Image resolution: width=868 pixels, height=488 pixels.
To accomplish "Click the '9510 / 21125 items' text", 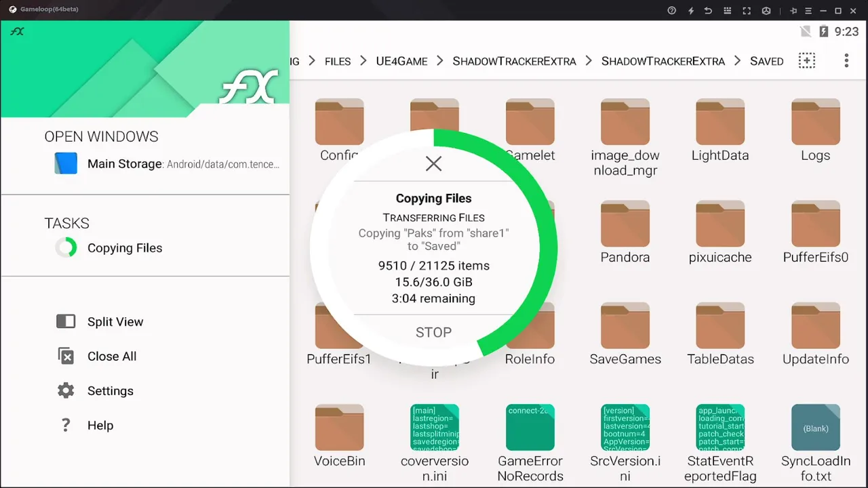I will pyautogui.click(x=433, y=266).
